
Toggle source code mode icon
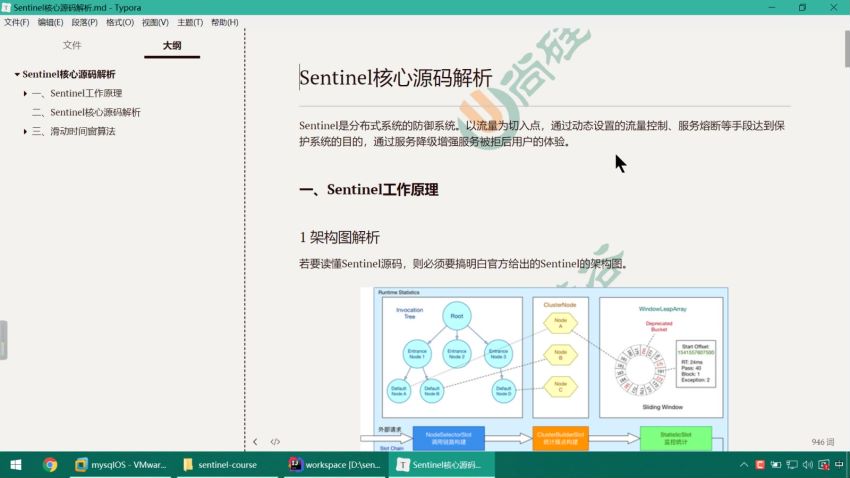coord(275,442)
